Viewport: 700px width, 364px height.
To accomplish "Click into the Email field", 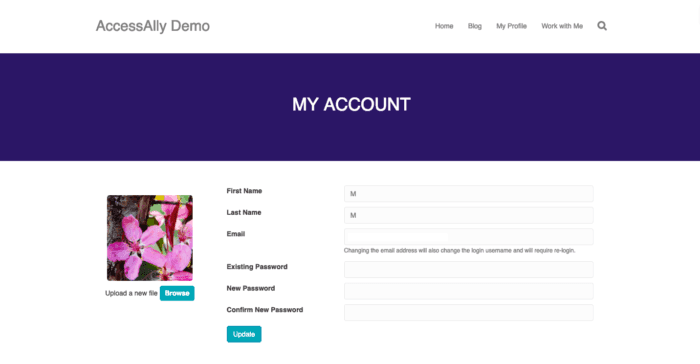I will [x=468, y=237].
